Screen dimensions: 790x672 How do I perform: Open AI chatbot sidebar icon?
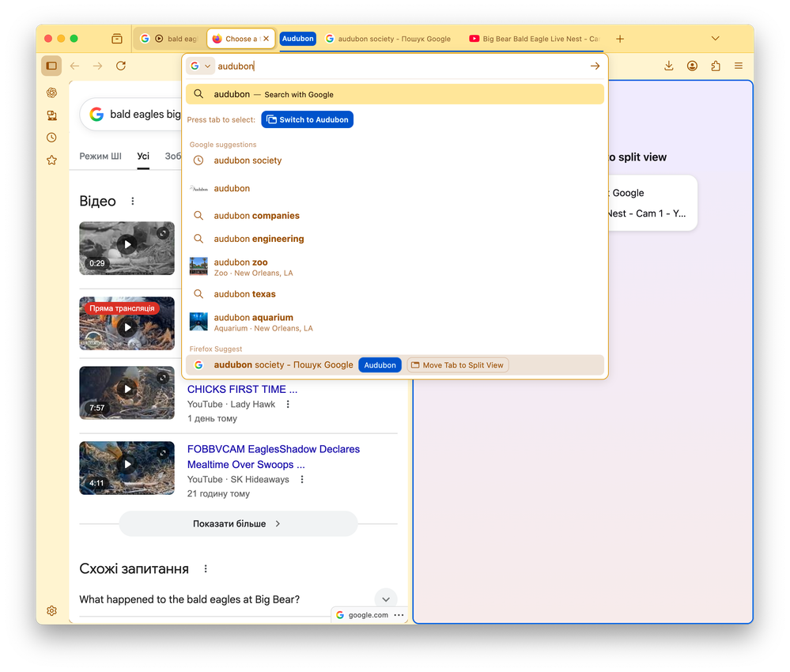point(51,92)
